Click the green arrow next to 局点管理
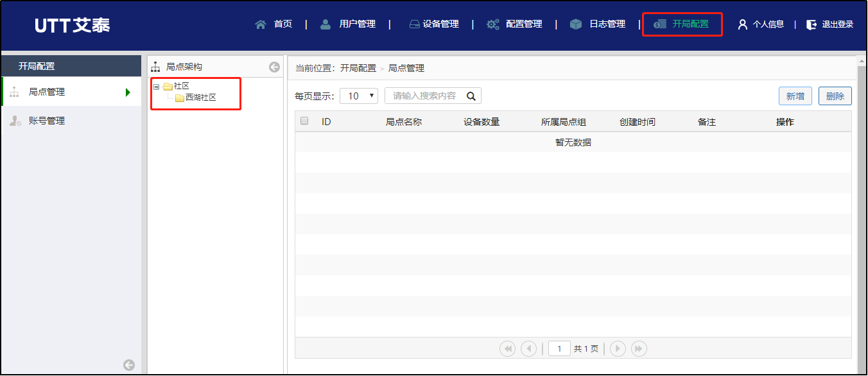868x376 pixels. click(128, 92)
